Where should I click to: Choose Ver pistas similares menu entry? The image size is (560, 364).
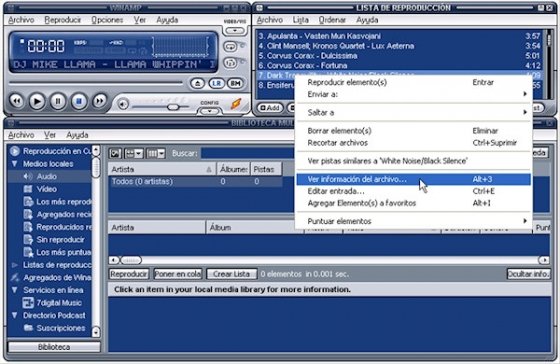[413, 161]
